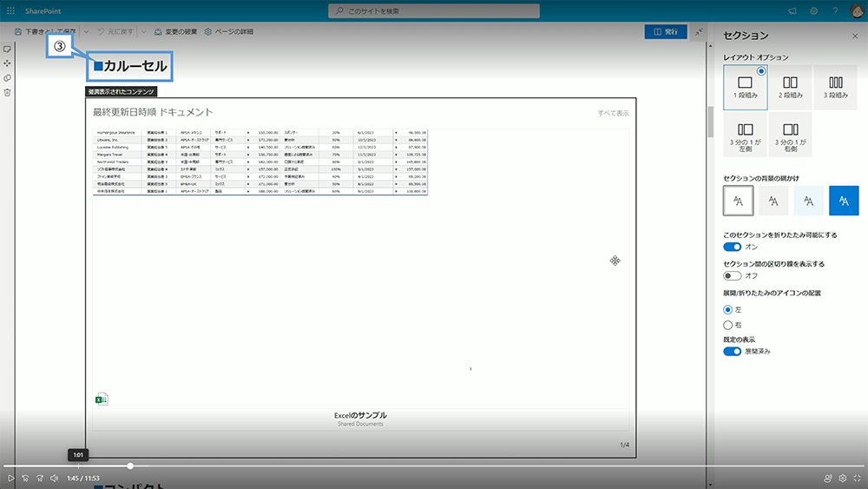Image resolution: width=868 pixels, height=489 pixels.
Task: Choose the light gray section background swatch
Action: (773, 201)
